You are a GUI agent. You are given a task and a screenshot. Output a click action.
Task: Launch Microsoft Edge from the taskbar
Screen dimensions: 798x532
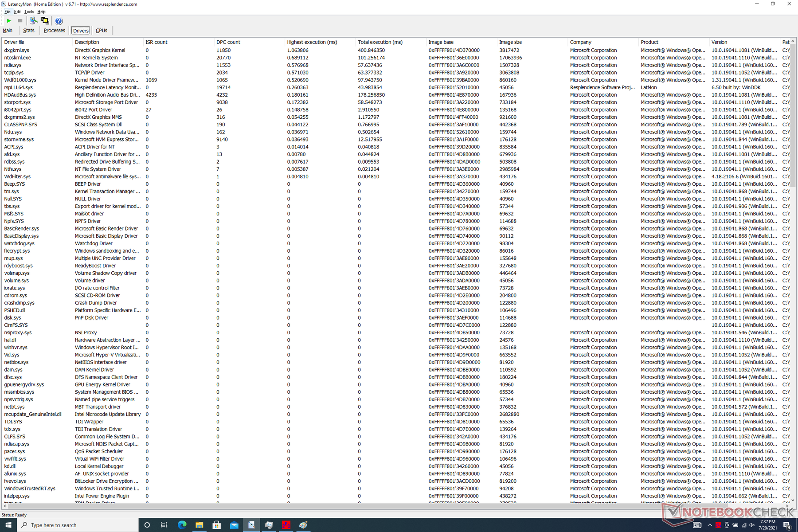[x=182, y=525]
